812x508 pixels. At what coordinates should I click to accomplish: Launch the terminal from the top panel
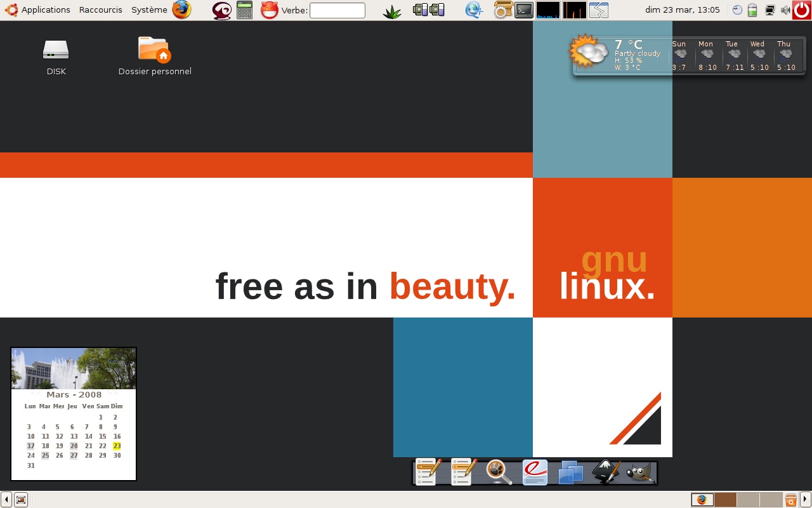click(524, 10)
